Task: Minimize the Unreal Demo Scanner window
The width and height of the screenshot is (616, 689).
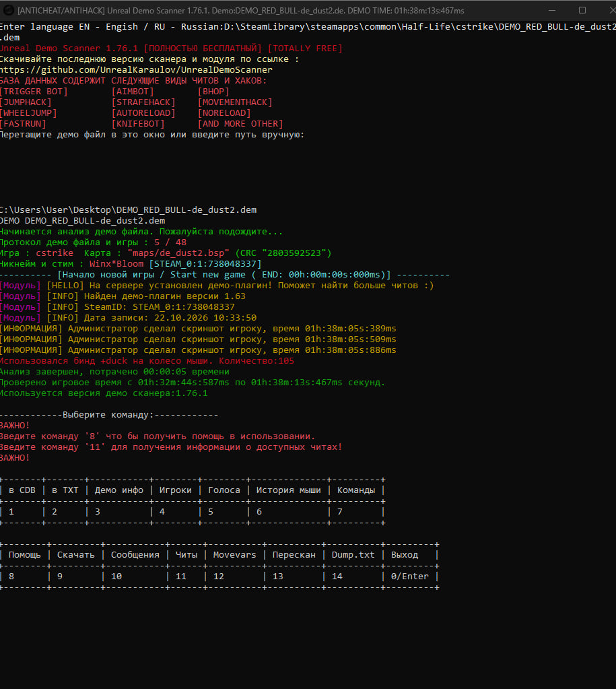Action: click(x=552, y=10)
